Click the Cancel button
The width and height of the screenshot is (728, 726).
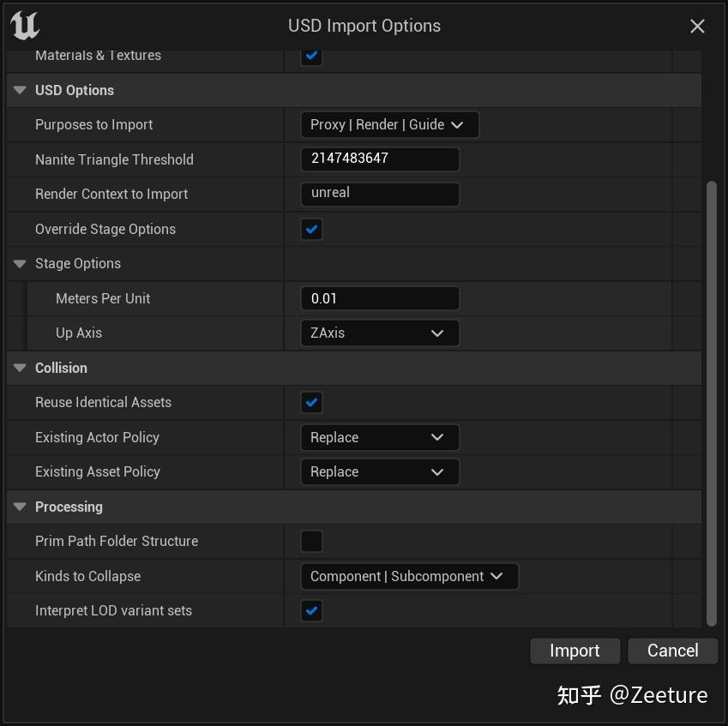672,651
